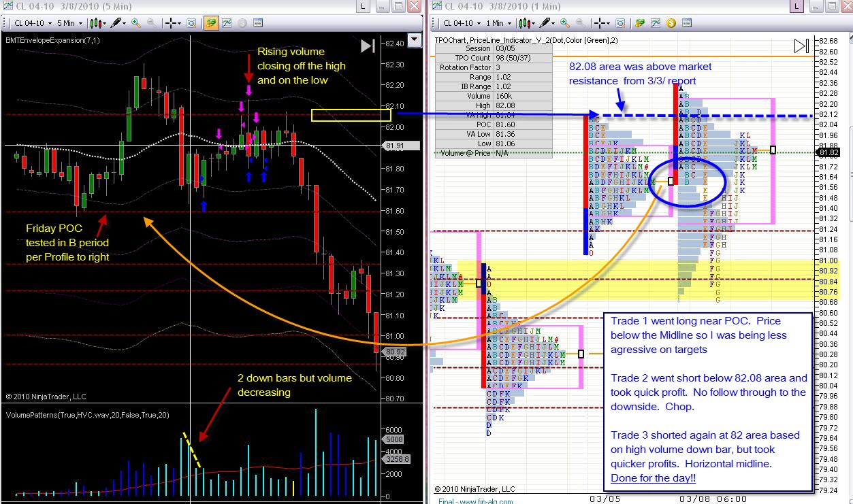Viewport: 853px width, 504px height.
Task: Click the Rotation Factor value 3
Action: coord(523,67)
